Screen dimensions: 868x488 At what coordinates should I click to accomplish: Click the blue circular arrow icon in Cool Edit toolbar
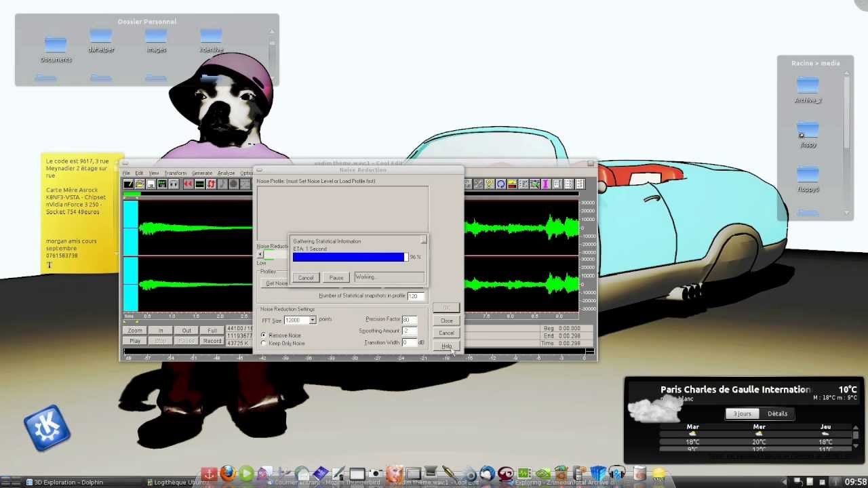click(500, 184)
